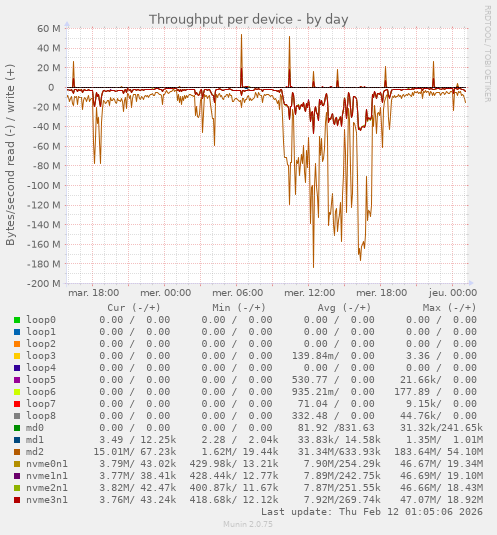The height and width of the screenshot is (535, 497).
Task: Click the md1 navy legend swatch
Action: tap(17, 440)
